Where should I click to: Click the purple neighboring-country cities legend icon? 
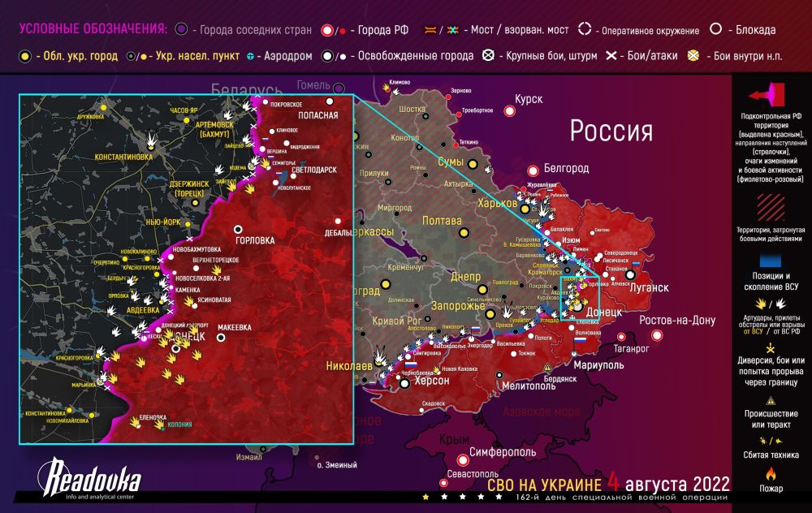point(179,29)
